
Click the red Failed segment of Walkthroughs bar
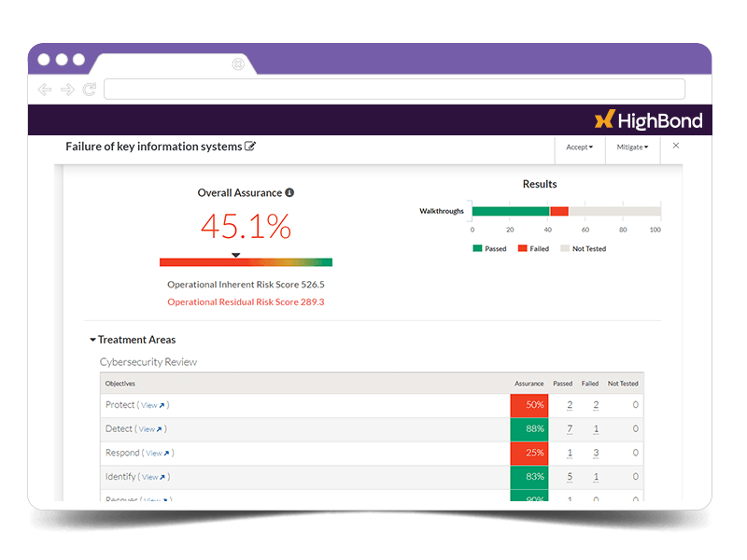click(559, 212)
